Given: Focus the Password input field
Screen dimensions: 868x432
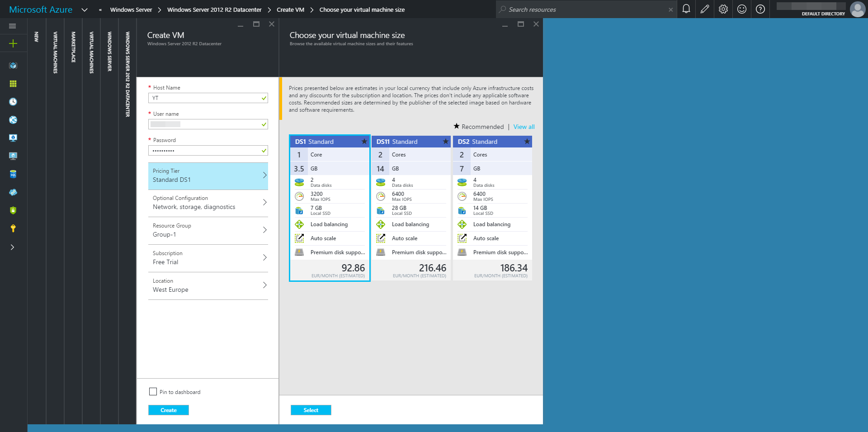Looking at the screenshot, I should 208,151.
